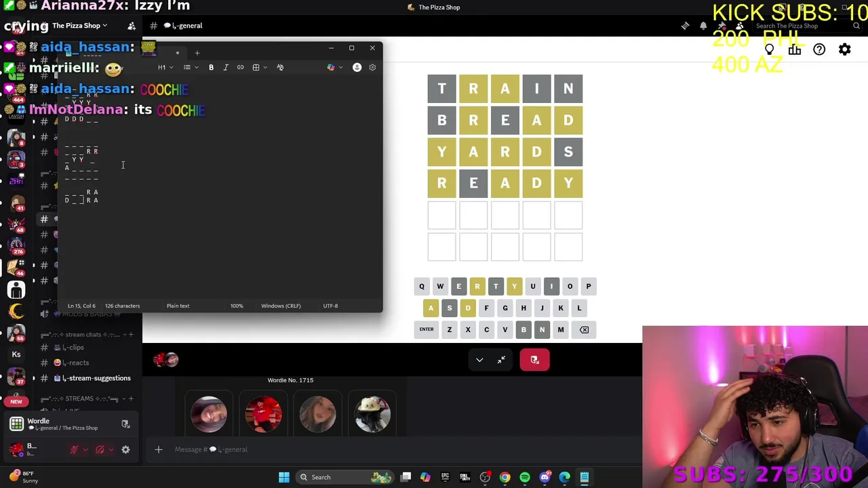This screenshot has width=868, height=488.
Task: Open the stream-suggestions channel
Action: pyautogui.click(x=88, y=378)
